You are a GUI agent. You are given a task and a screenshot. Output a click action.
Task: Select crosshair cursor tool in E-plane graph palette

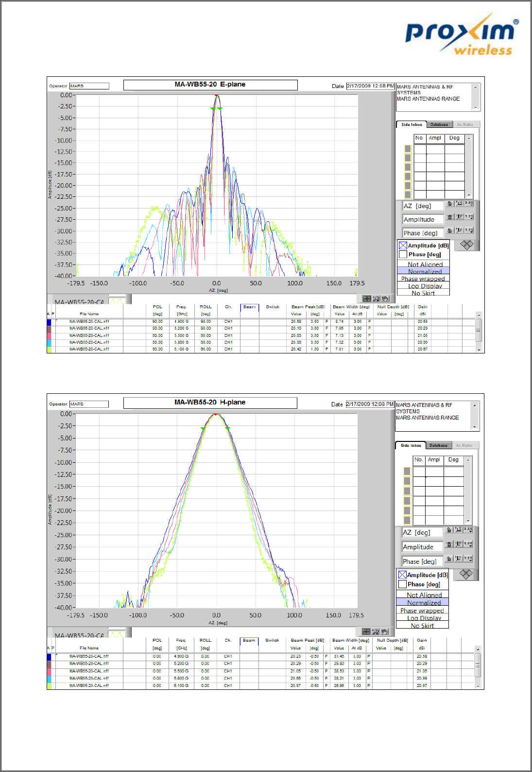coord(367,298)
